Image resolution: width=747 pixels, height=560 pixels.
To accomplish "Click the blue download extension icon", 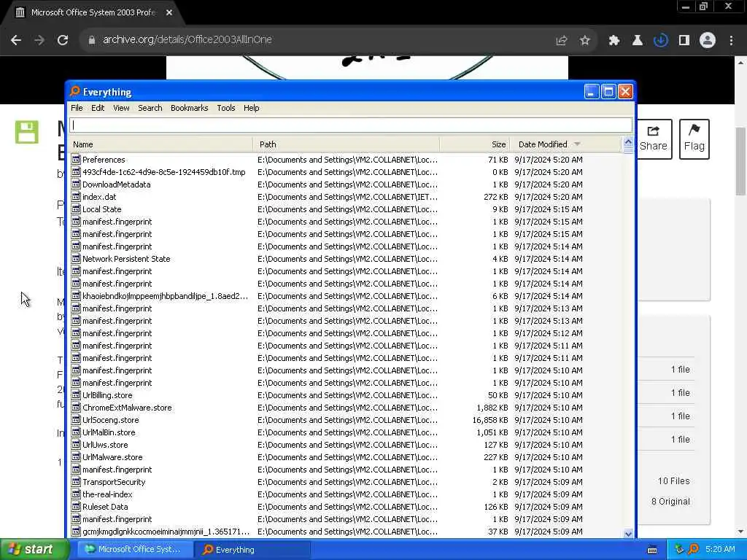I will [x=661, y=41].
